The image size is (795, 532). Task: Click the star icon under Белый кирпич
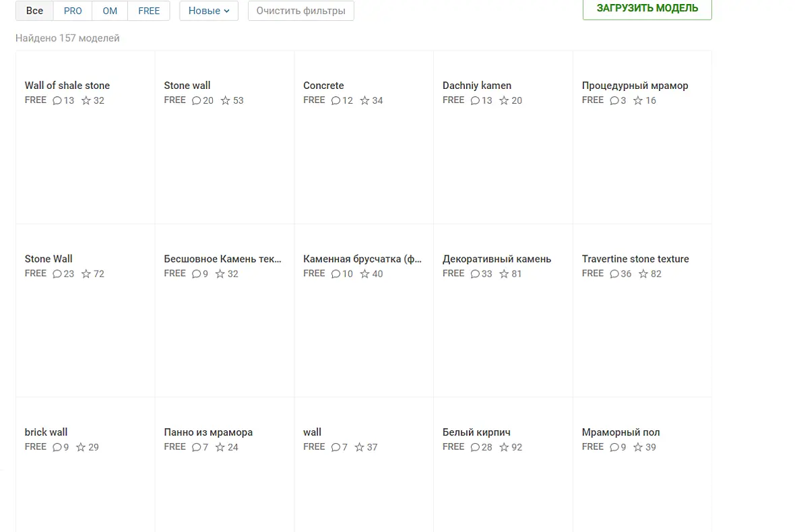(x=504, y=447)
